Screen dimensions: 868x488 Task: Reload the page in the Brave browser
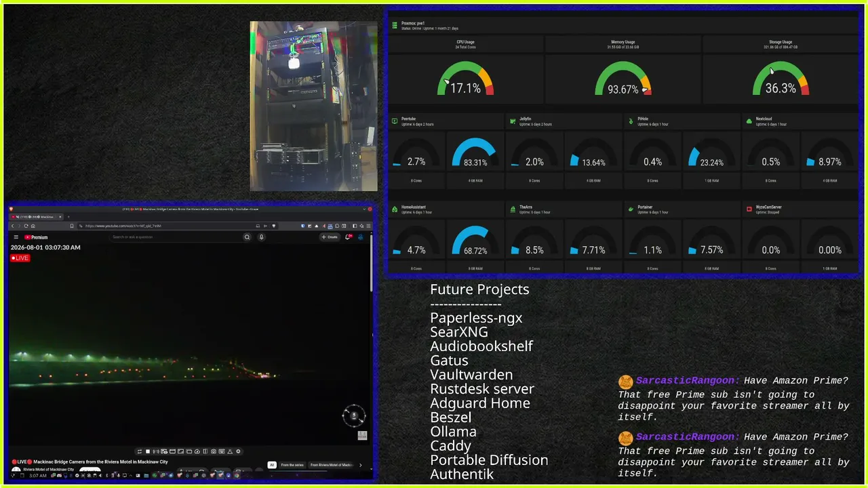tap(26, 226)
